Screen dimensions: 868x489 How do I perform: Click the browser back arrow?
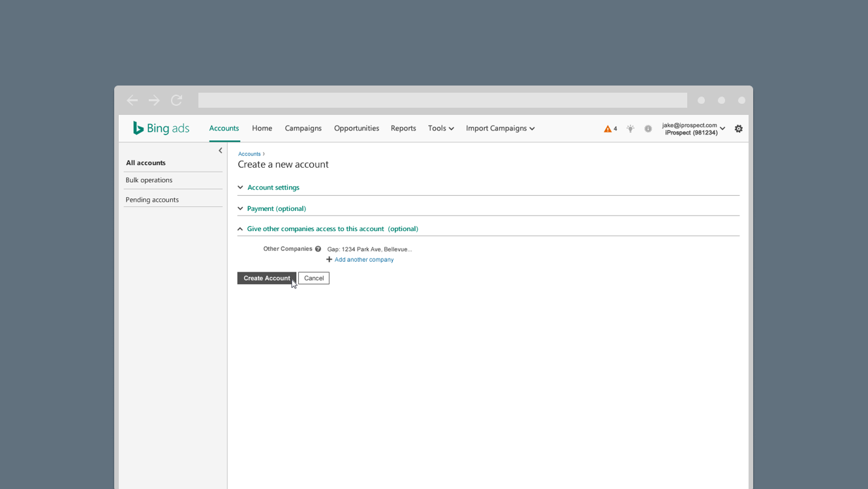[x=132, y=100]
